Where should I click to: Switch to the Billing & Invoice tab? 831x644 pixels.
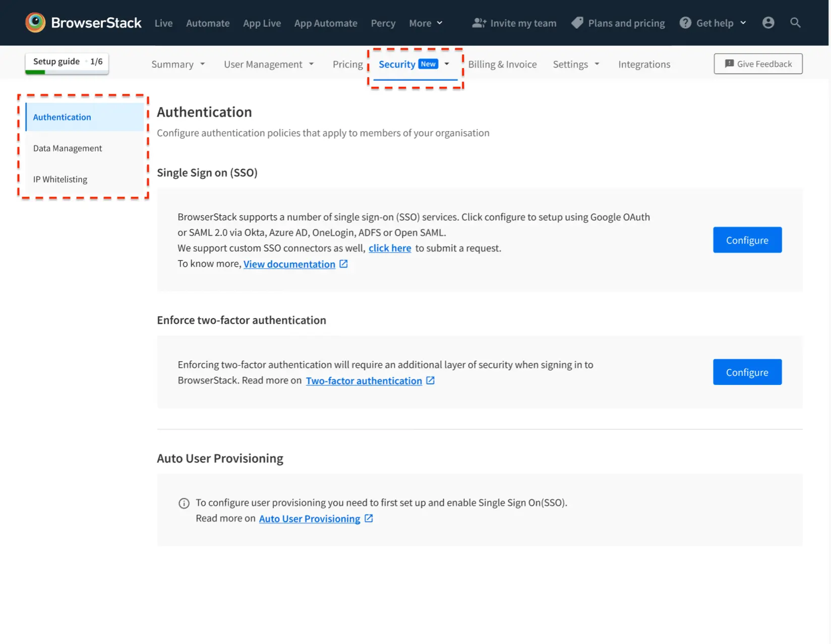point(502,65)
